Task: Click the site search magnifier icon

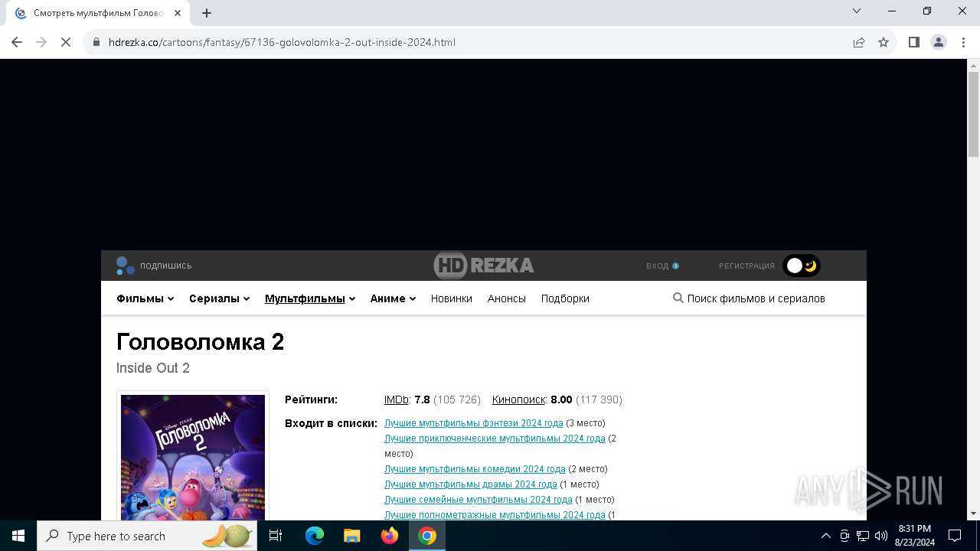Action: tap(678, 298)
